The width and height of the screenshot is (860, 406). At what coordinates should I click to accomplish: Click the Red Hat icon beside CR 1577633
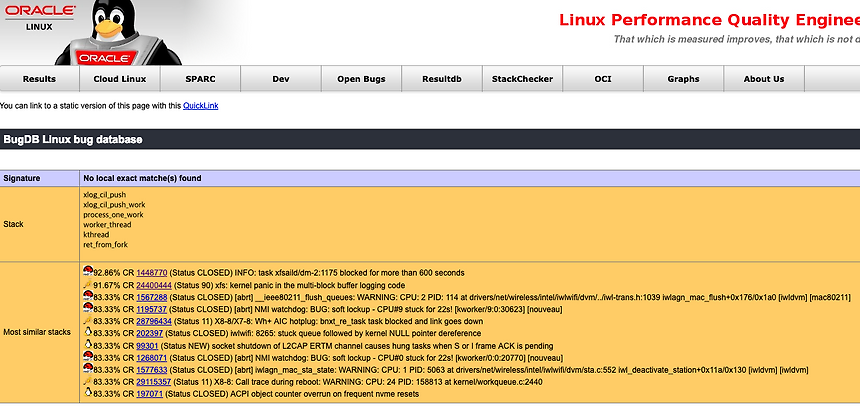pyautogui.click(x=88, y=368)
